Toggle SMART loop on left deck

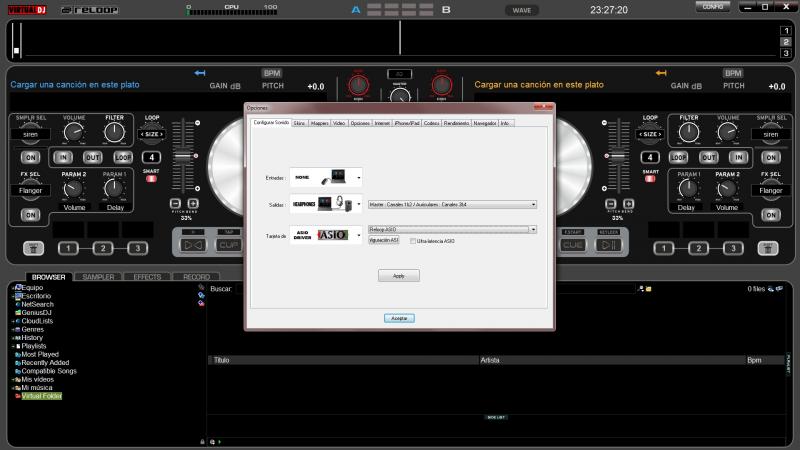pos(151,179)
